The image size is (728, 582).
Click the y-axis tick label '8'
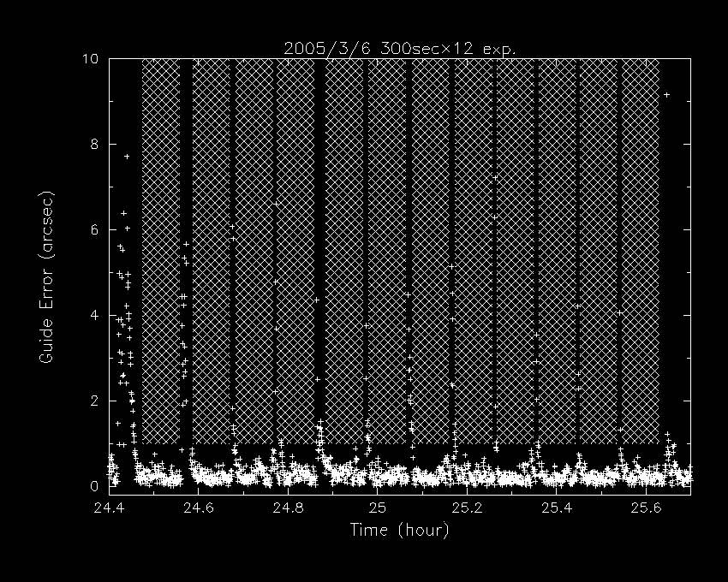click(x=94, y=145)
